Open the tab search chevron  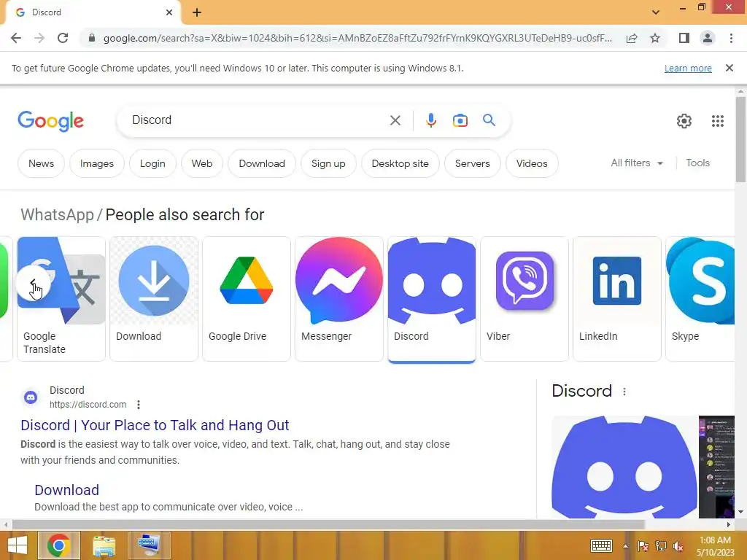pyautogui.click(x=656, y=12)
